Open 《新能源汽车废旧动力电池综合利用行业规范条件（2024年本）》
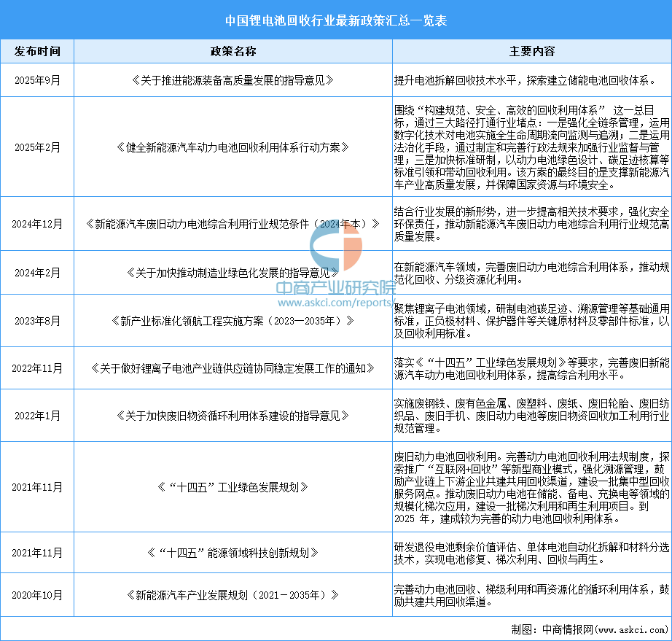This screenshot has height=641, width=672. point(233,225)
